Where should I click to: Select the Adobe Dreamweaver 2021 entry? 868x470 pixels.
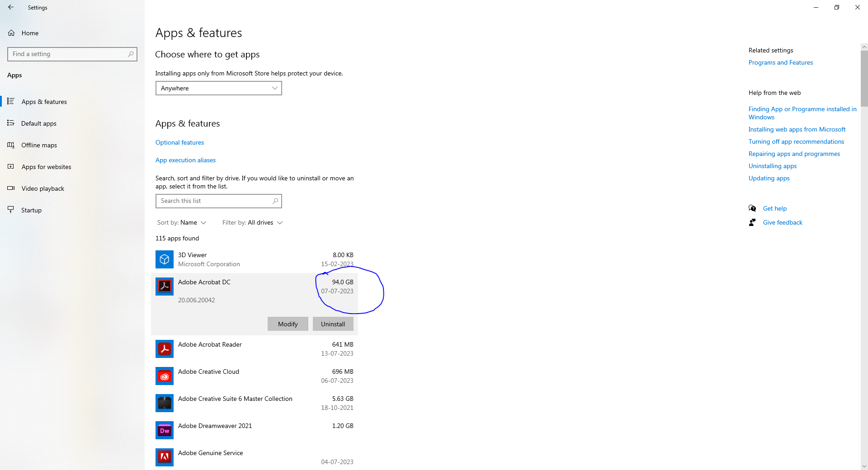click(x=255, y=430)
